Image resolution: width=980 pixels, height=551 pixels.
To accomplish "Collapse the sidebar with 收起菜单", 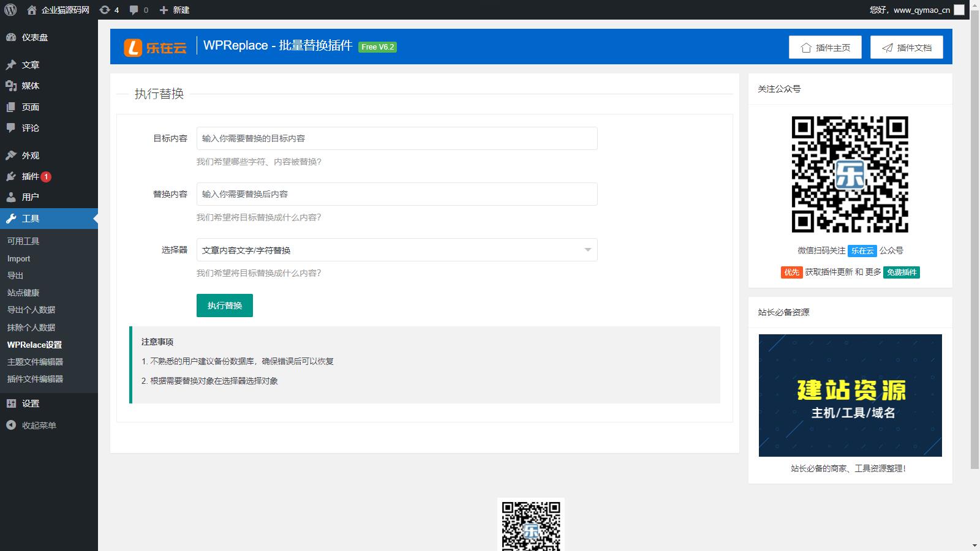I will click(x=39, y=425).
